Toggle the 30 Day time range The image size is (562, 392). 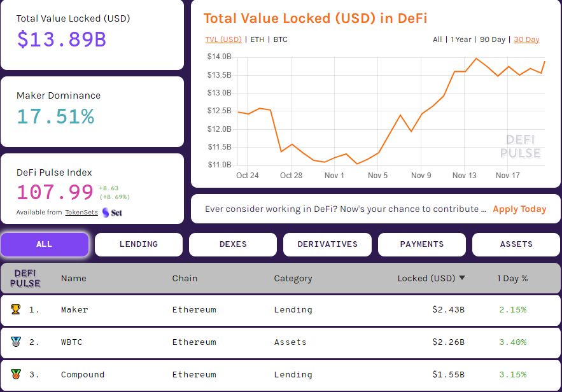(x=526, y=39)
